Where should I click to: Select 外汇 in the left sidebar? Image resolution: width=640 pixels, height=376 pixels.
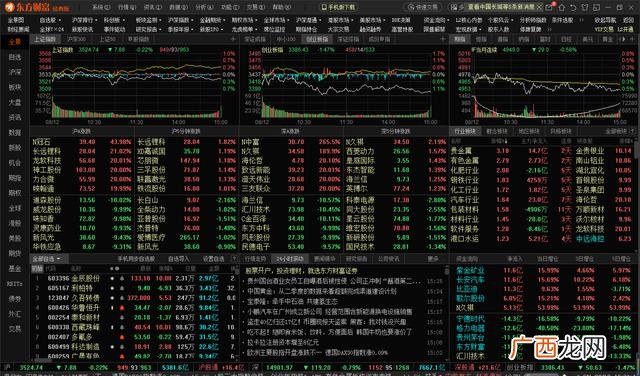15,314
